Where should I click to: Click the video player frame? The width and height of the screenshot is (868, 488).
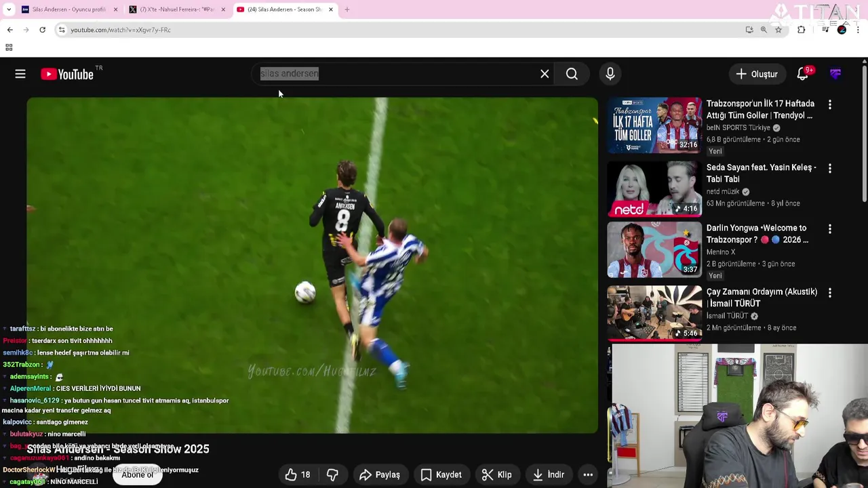(x=312, y=265)
